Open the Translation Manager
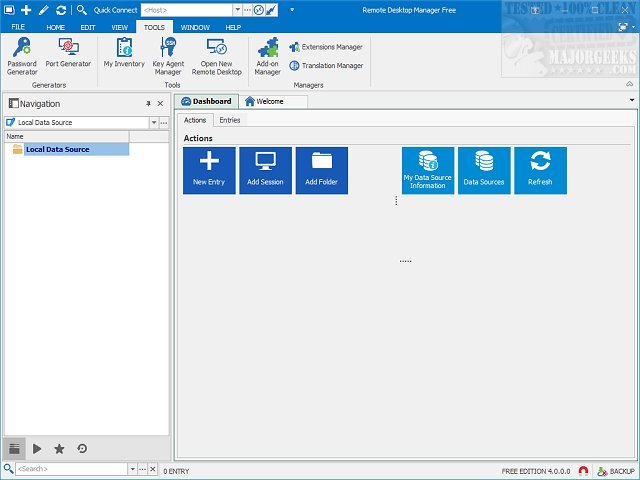Image resolution: width=640 pixels, height=480 pixels. click(326, 66)
